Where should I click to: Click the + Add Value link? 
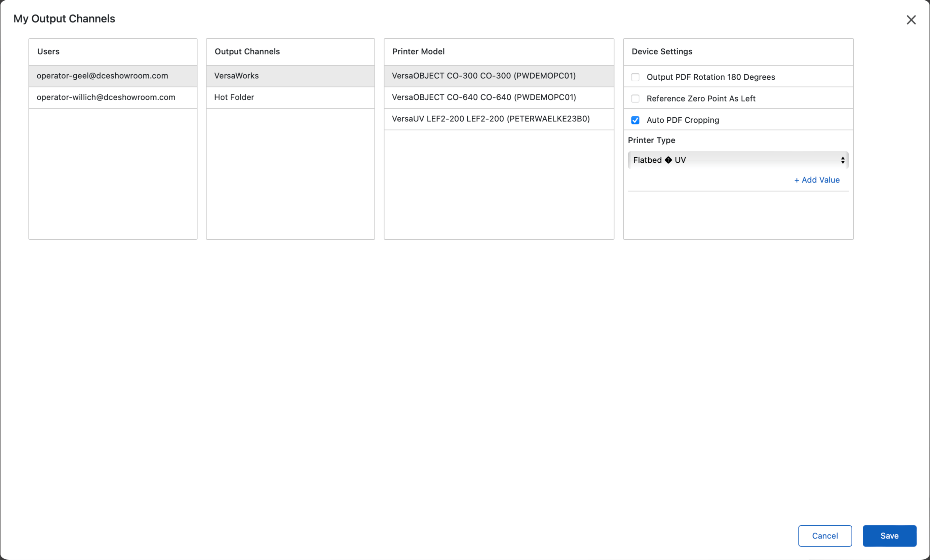816,180
